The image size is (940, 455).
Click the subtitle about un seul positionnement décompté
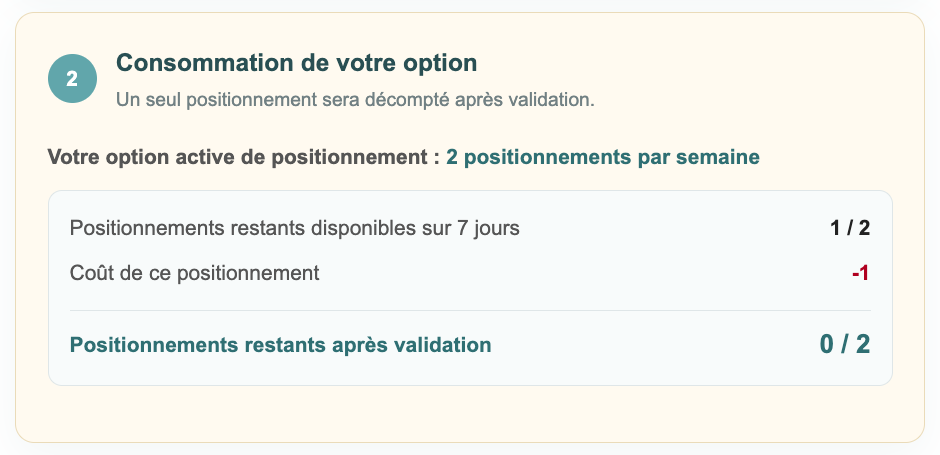[355, 100]
